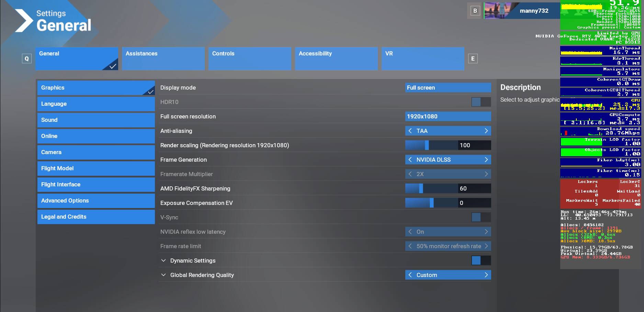Click right arrow of Framerate Multiplier 2X

coord(486,174)
